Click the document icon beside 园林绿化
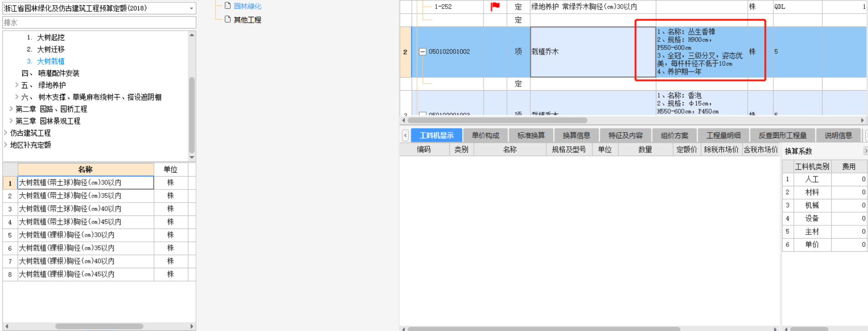 [228, 6]
